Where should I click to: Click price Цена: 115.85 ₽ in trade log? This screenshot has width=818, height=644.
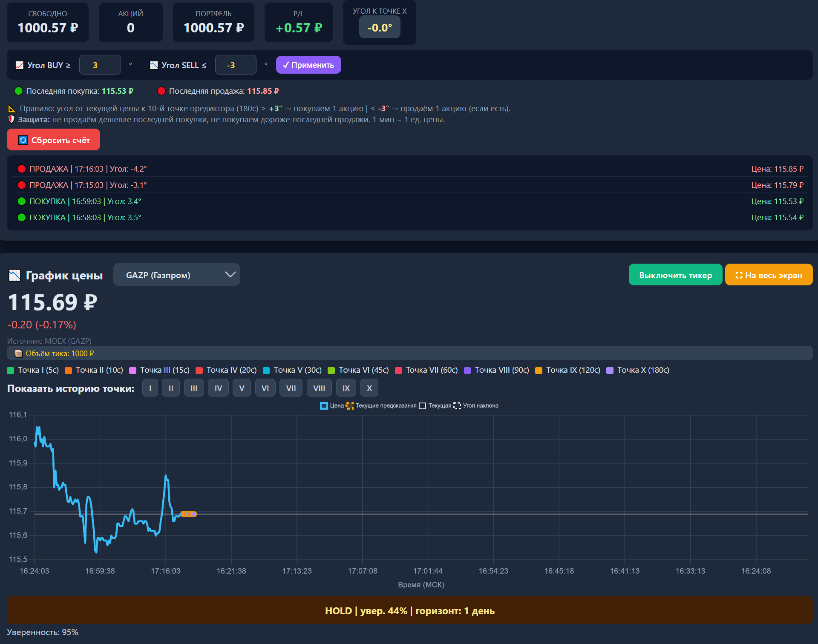click(777, 169)
